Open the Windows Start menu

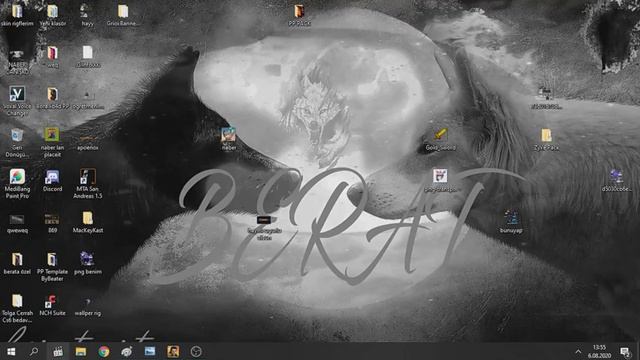tap(11, 351)
